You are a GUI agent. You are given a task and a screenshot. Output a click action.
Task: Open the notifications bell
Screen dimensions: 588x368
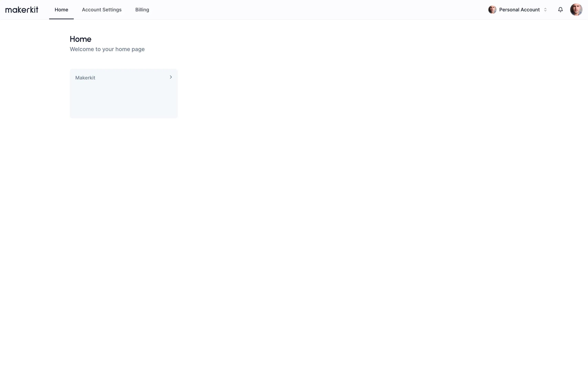560,10
